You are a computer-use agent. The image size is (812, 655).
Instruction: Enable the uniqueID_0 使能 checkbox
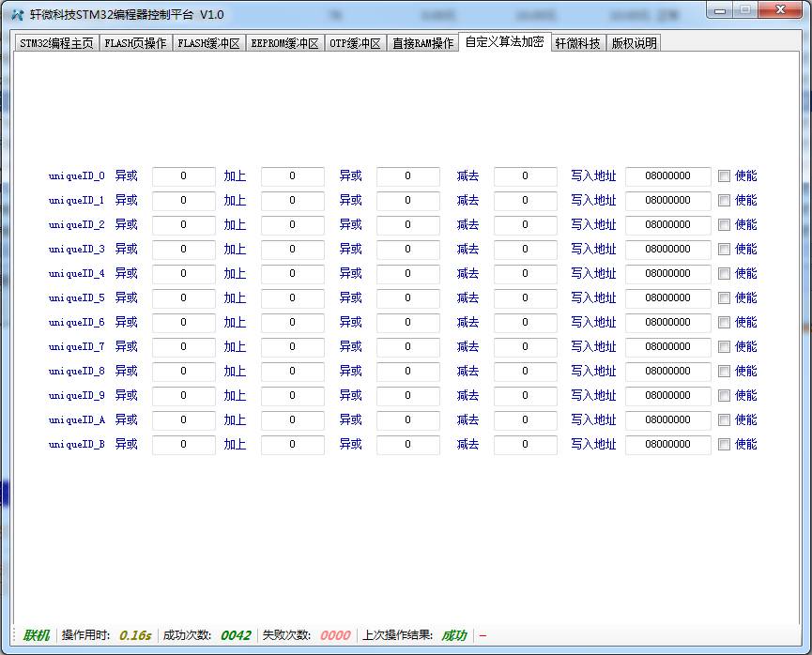coord(724,176)
